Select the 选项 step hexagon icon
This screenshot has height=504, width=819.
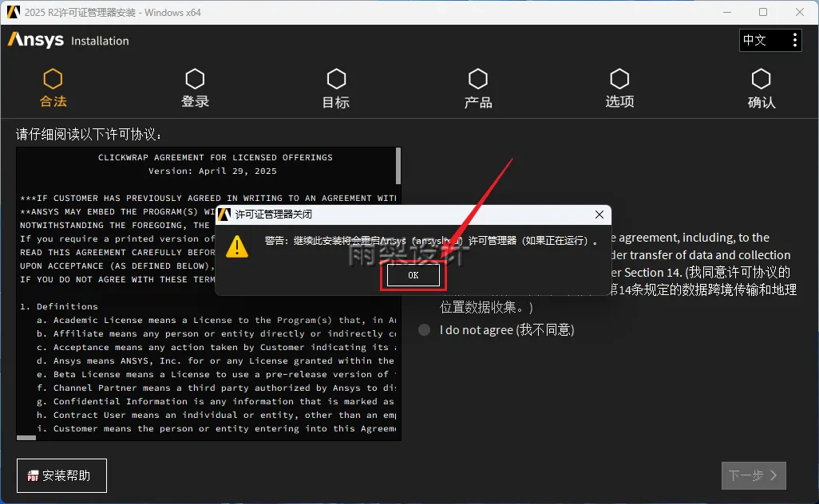click(619, 79)
